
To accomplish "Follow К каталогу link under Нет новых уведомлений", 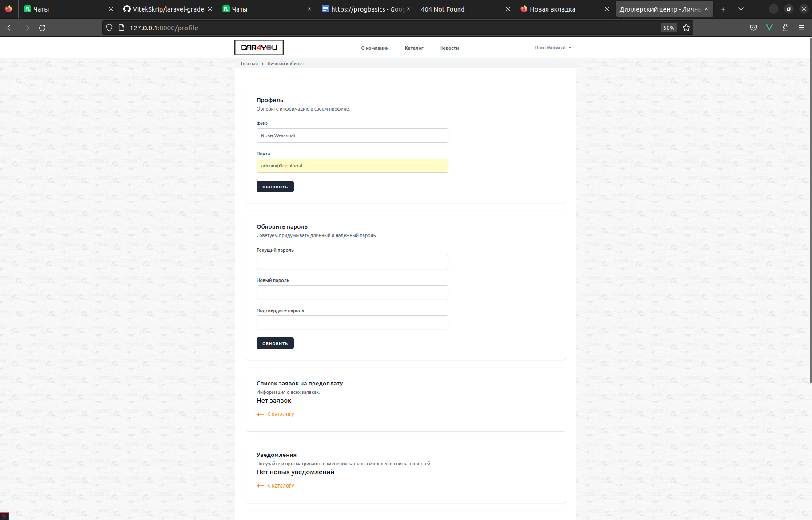I will [x=276, y=486].
